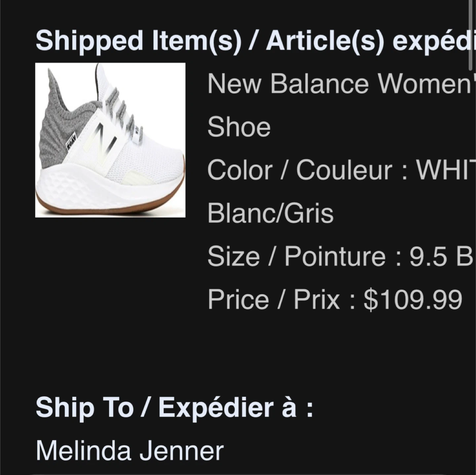Click the "Ship To" heading text
Image resolution: width=476 pixels, height=475 pixels.
84,407
